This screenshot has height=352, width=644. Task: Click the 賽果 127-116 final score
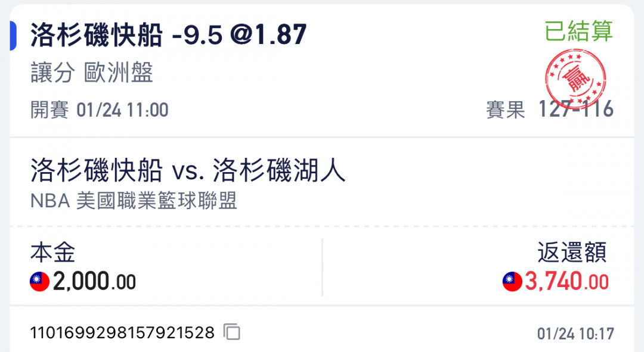pos(550,110)
